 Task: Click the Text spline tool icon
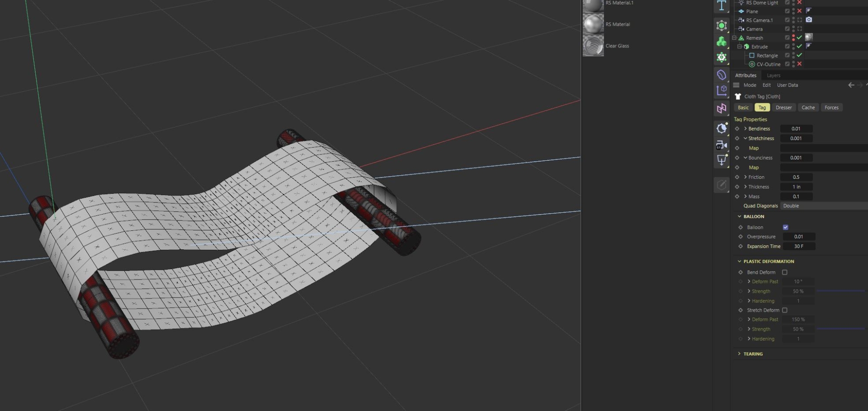tap(722, 6)
